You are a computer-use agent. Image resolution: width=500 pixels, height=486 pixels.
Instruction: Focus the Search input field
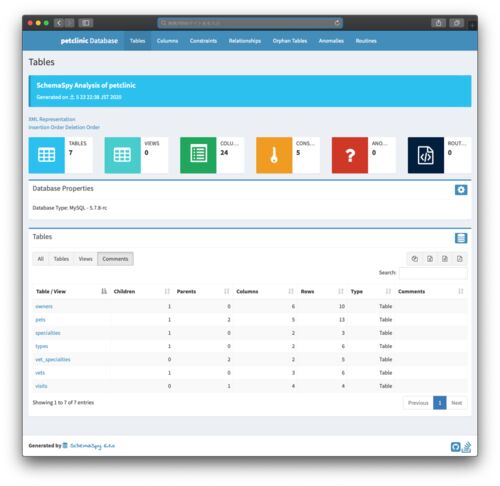(x=433, y=273)
